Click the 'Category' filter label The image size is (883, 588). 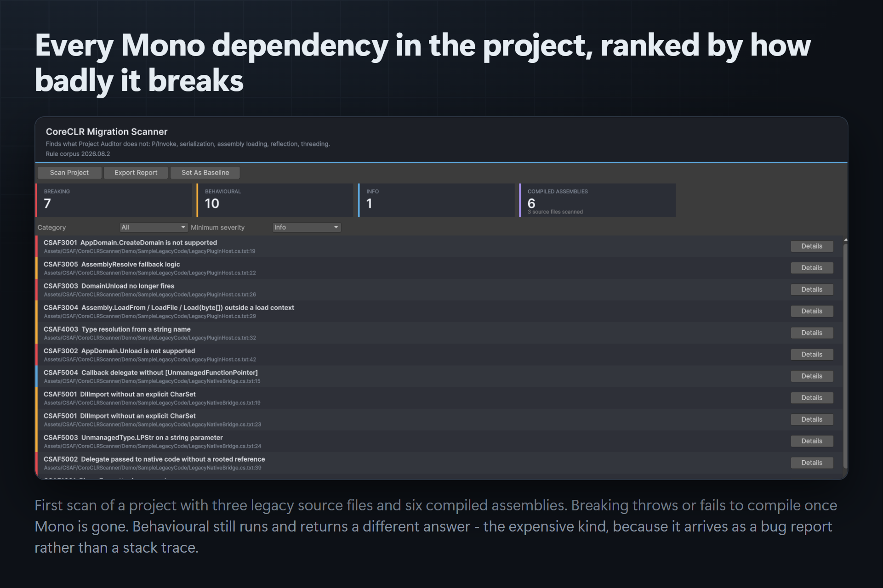(x=51, y=227)
